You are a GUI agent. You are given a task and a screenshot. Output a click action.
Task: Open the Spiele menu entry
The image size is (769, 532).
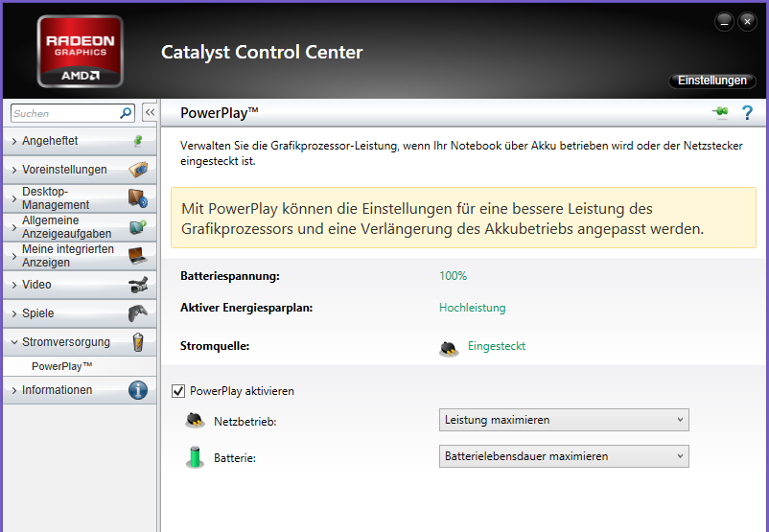pyautogui.click(x=80, y=313)
